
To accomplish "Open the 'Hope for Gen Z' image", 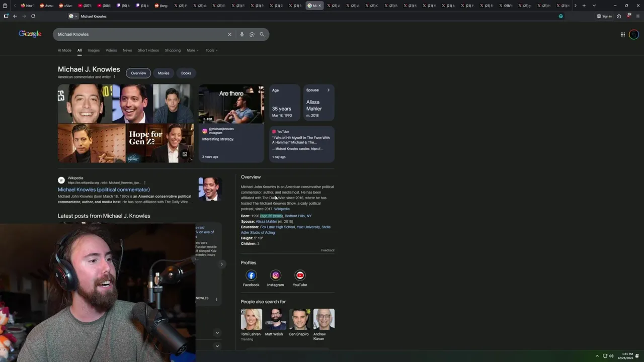I will click(160, 143).
